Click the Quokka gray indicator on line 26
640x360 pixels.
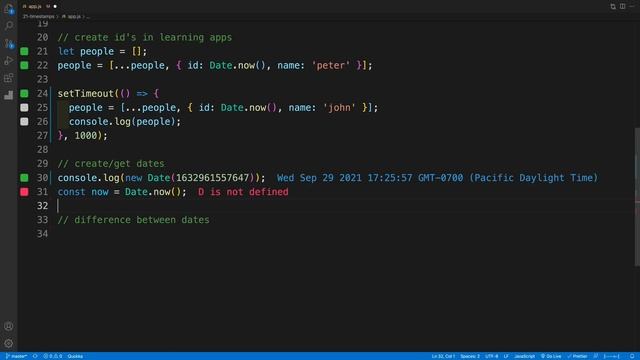pyautogui.click(x=24, y=121)
